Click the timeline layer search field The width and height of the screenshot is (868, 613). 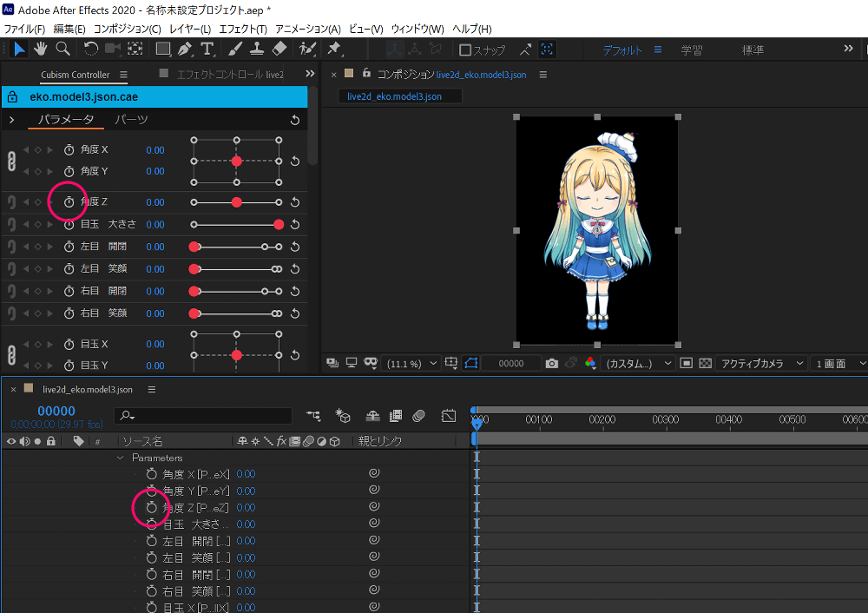click(203, 415)
